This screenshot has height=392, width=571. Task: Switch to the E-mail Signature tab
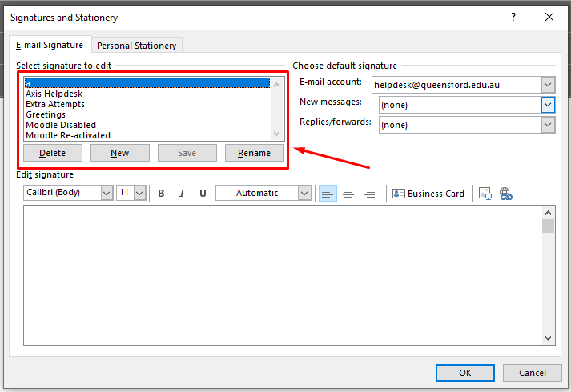click(50, 45)
